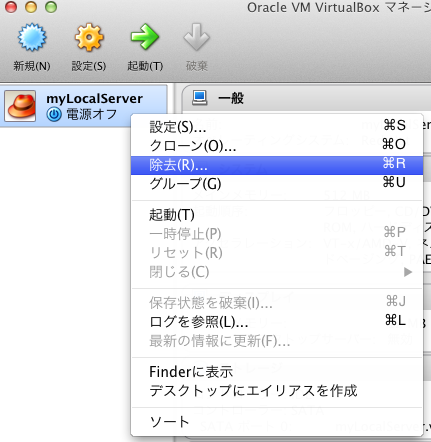Choose 設定(S)... from the context menu
431x442 pixels.
(277, 126)
